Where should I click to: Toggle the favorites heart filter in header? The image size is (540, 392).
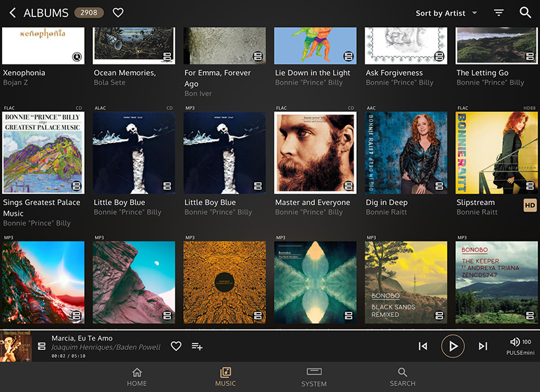coord(118,12)
